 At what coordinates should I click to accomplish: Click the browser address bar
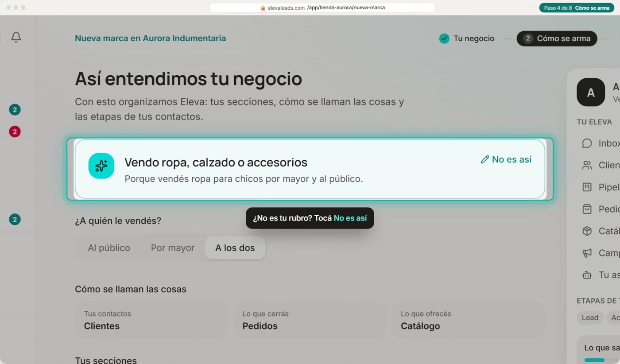(x=322, y=8)
